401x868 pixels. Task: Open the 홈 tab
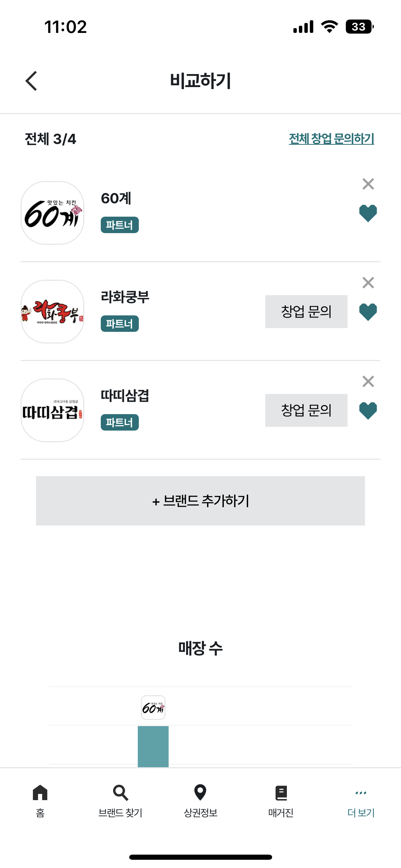click(x=40, y=801)
